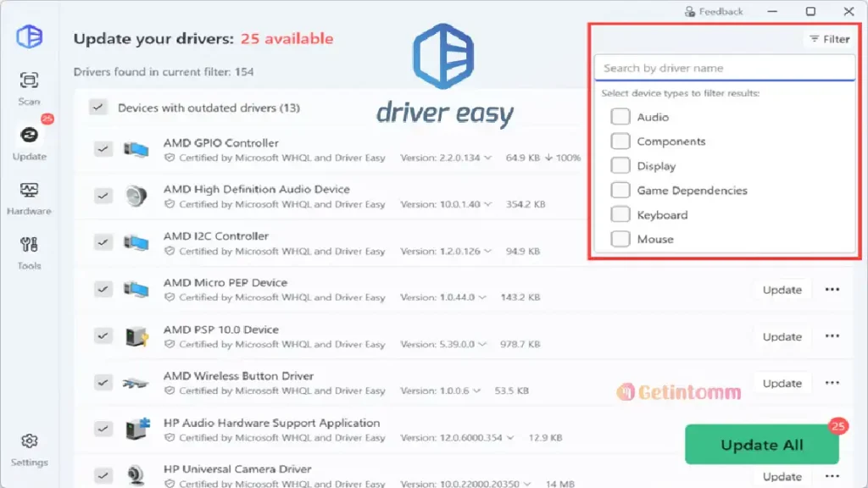Click the AMD High Definition Audio speaker icon
The width and height of the screenshot is (868, 488).
(x=136, y=196)
